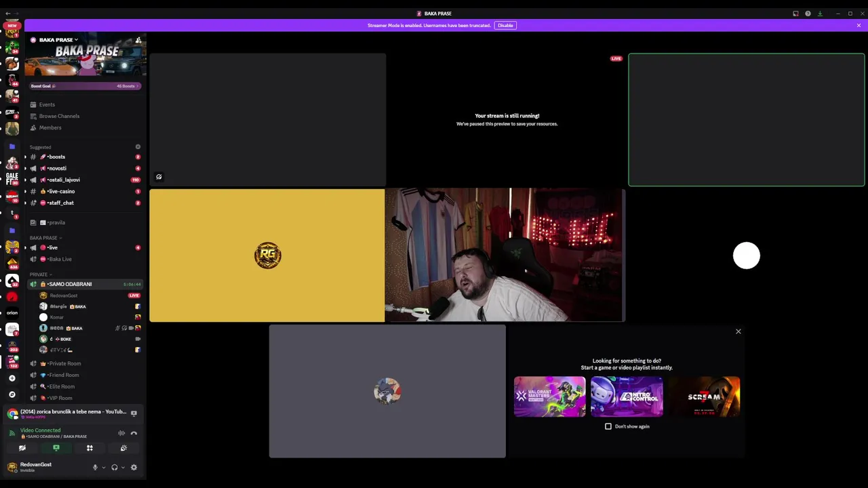
Task: Click Disable in Streamer Mode banner
Action: click(x=505, y=26)
